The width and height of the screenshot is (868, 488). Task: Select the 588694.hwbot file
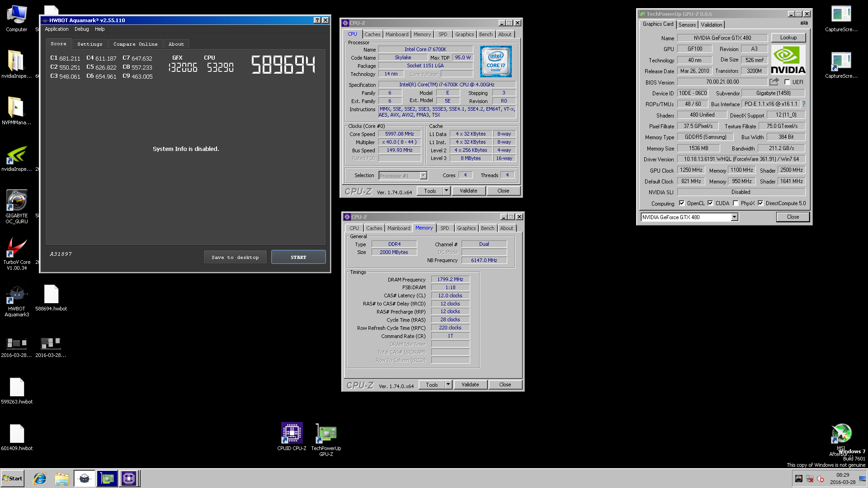click(51, 298)
